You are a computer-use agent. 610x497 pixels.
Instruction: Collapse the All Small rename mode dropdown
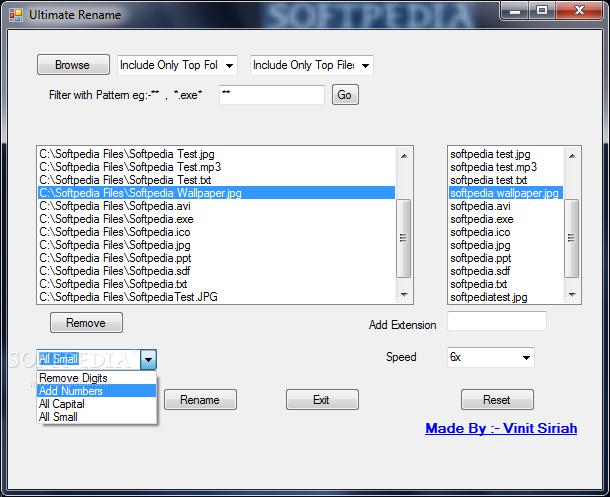(x=149, y=359)
